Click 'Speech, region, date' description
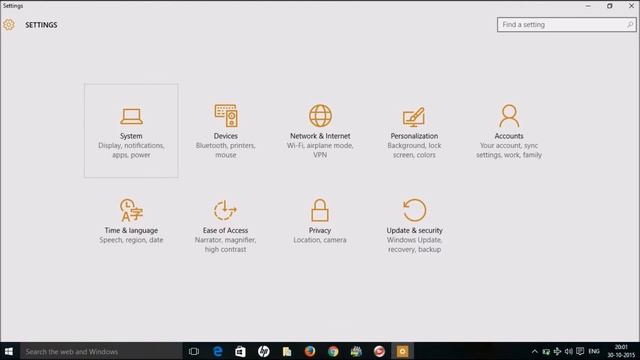This screenshot has height=360, width=640. point(131,240)
